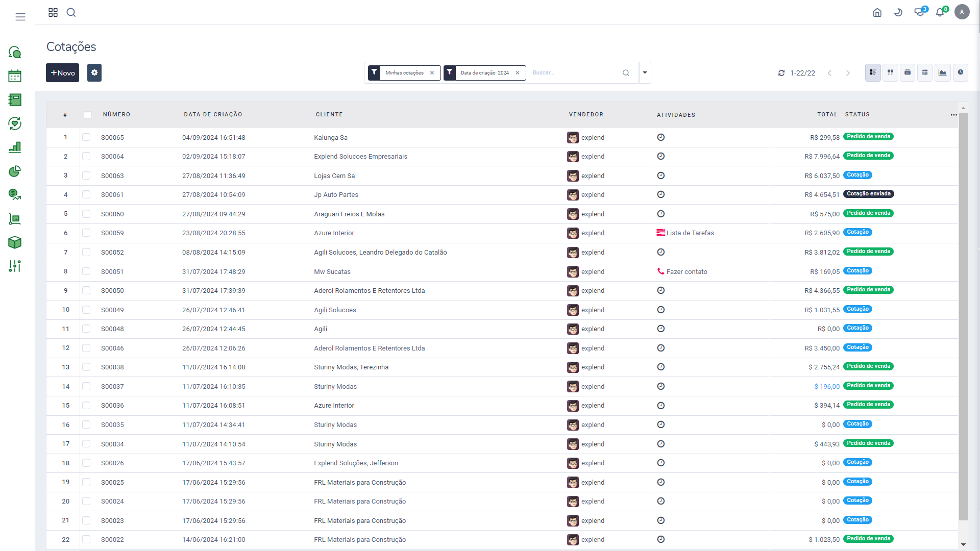This screenshot has height=551, width=980.
Task: Expand the search filter dropdown arrow
Action: click(645, 72)
